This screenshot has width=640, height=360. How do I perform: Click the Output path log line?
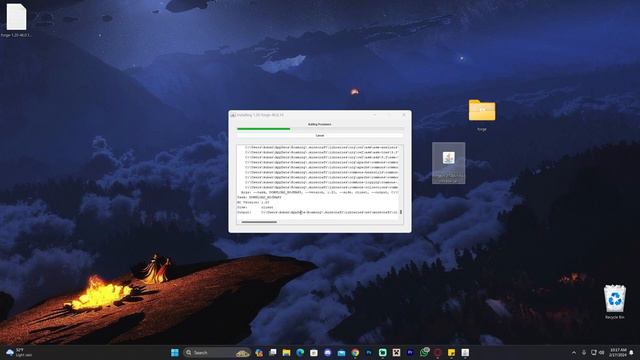coord(317,212)
